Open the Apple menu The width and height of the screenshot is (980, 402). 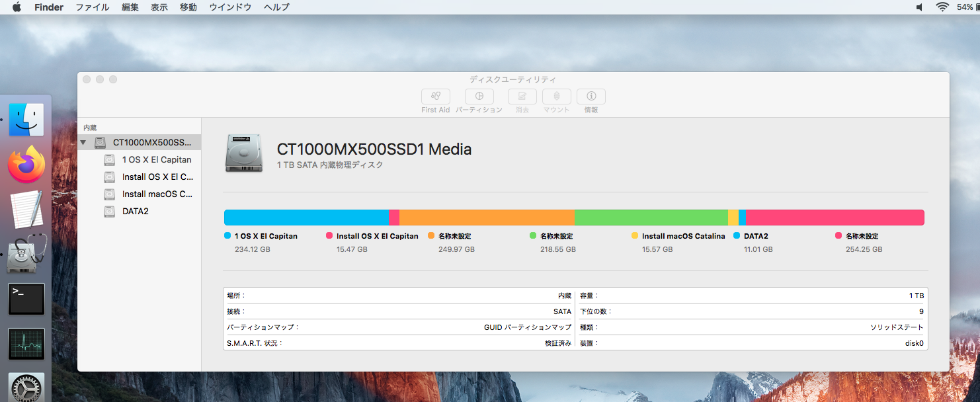click(17, 7)
